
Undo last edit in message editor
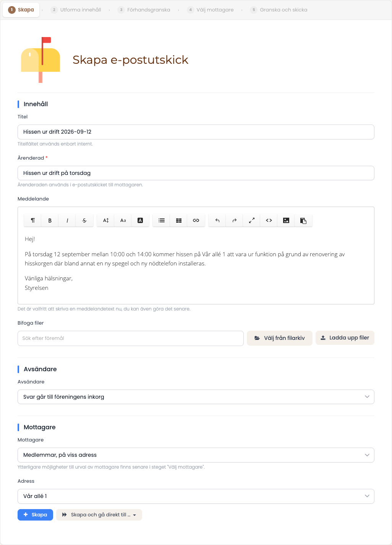(x=217, y=220)
